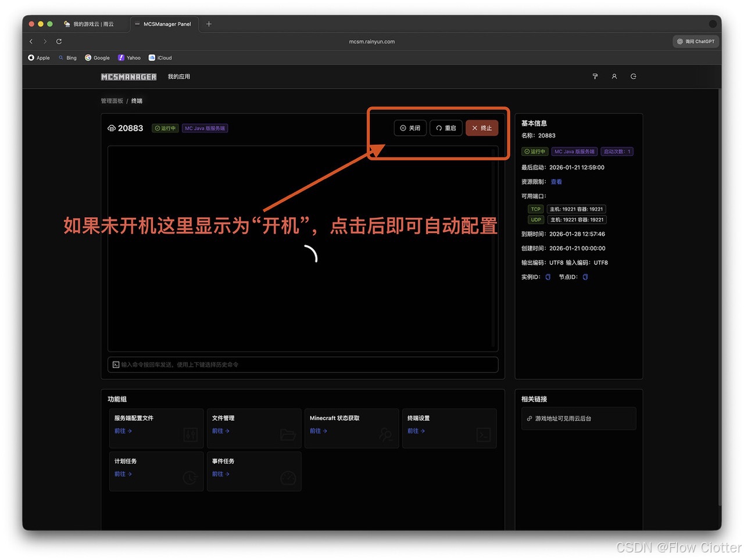The image size is (744, 560).
Task: Select the MCSManager Panel browser tab
Action: point(163,24)
